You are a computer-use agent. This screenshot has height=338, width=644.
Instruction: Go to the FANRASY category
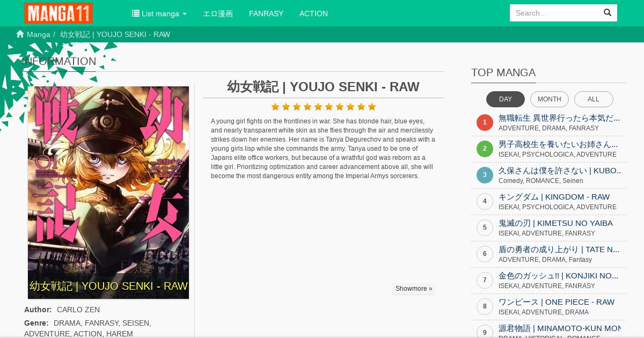pyautogui.click(x=266, y=13)
